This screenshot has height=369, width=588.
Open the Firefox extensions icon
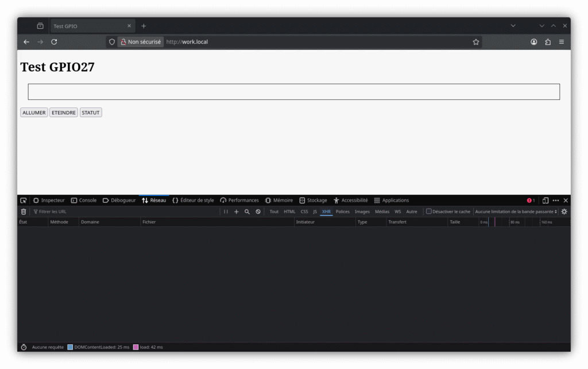pyautogui.click(x=548, y=42)
